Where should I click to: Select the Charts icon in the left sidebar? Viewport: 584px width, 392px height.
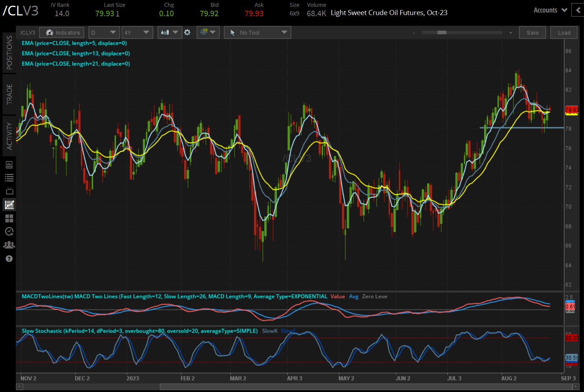(x=9, y=205)
